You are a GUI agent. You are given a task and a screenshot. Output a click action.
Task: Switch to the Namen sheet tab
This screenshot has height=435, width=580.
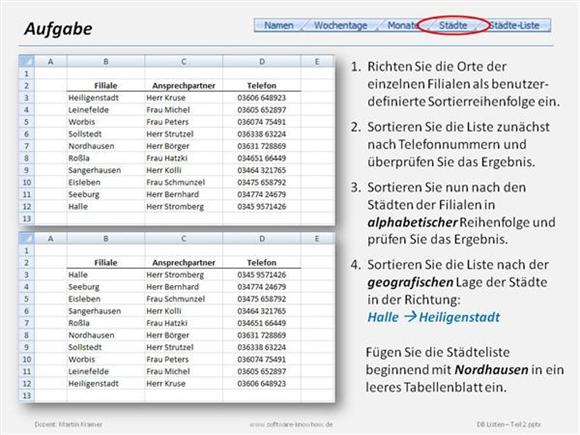point(279,25)
